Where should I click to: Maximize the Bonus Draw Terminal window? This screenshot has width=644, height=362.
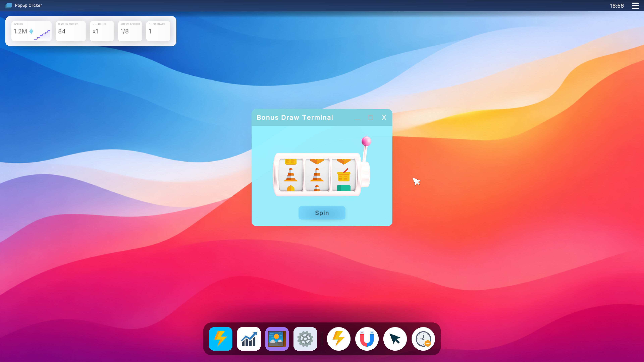click(x=370, y=117)
